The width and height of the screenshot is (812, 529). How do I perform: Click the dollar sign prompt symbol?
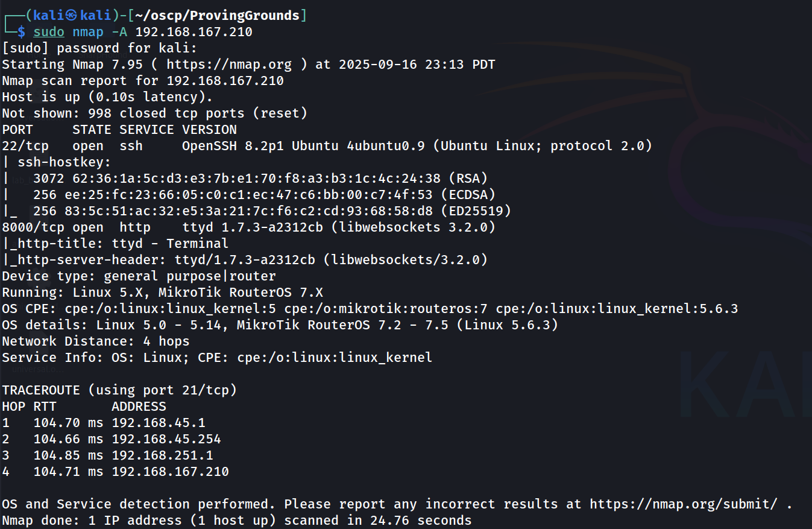pos(22,32)
